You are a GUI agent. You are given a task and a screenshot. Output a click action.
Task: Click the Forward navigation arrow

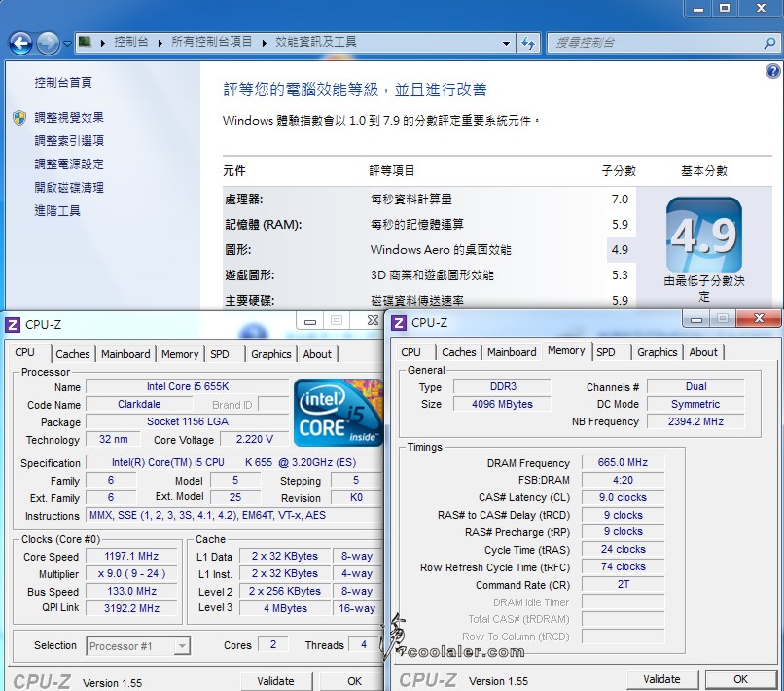click(48, 43)
